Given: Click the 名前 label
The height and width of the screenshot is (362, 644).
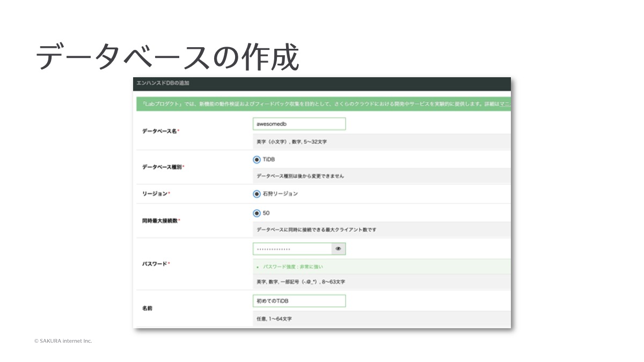Looking at the screenshot, I should [147, 309].
